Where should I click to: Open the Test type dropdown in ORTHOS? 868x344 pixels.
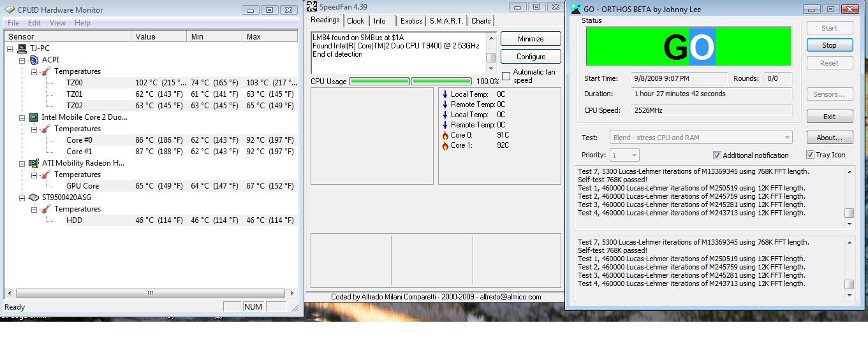pos(701,138)
